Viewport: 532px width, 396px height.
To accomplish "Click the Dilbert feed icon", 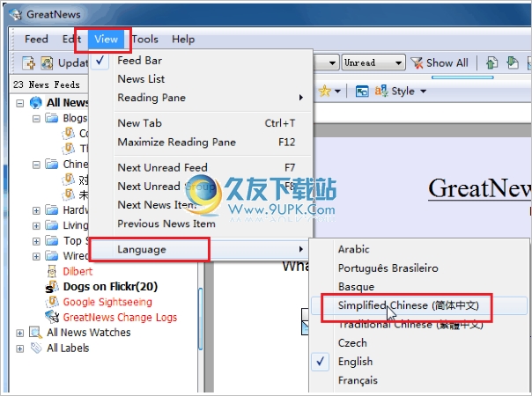I will [52, 271].
